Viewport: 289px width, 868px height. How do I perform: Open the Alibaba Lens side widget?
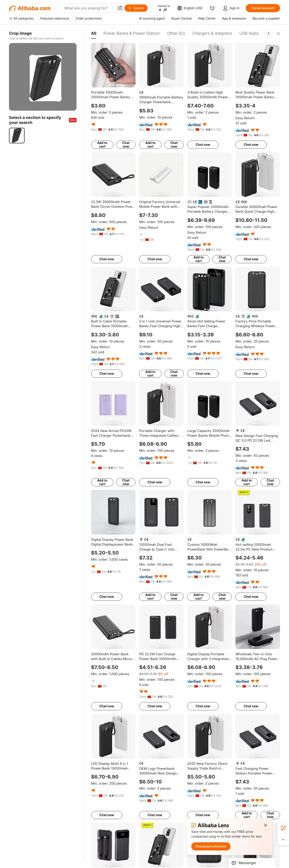(283, 828)
